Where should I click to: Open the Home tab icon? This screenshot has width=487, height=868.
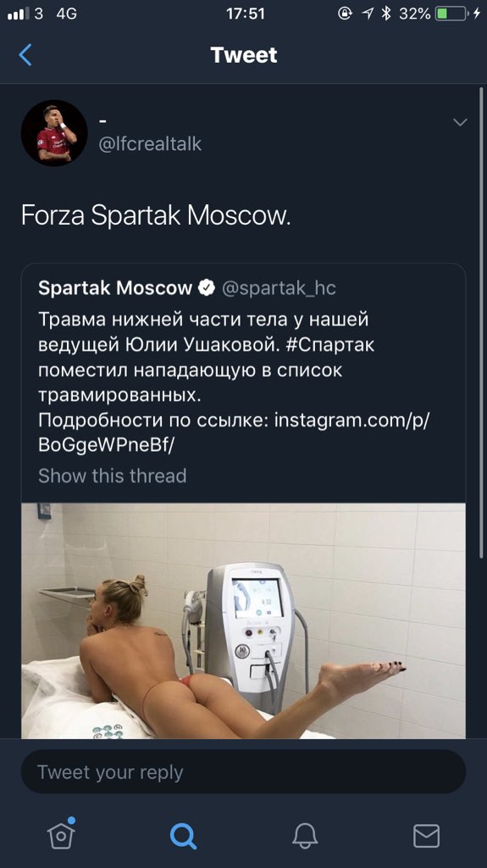(x=62, y=834)
